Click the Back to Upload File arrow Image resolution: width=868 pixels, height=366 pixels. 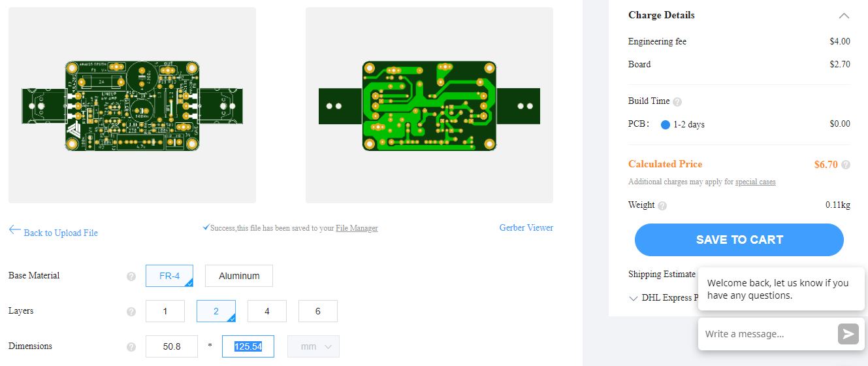coord(14,230)
